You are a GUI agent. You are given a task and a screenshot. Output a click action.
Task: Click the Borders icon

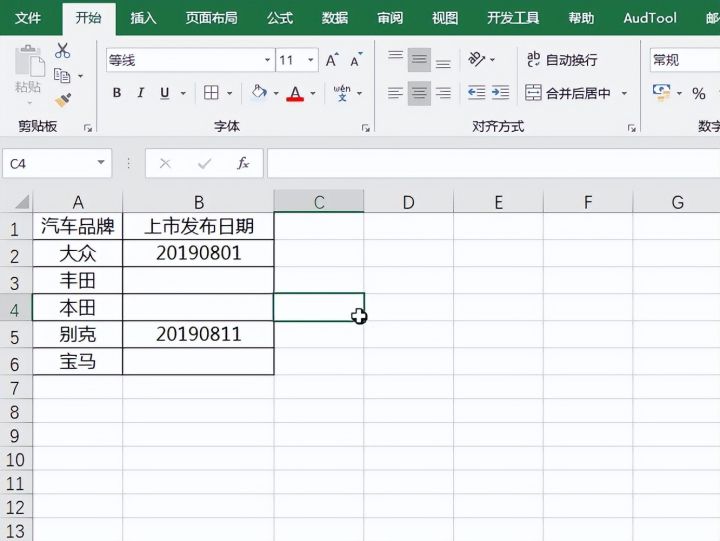(x=211, y=93)
